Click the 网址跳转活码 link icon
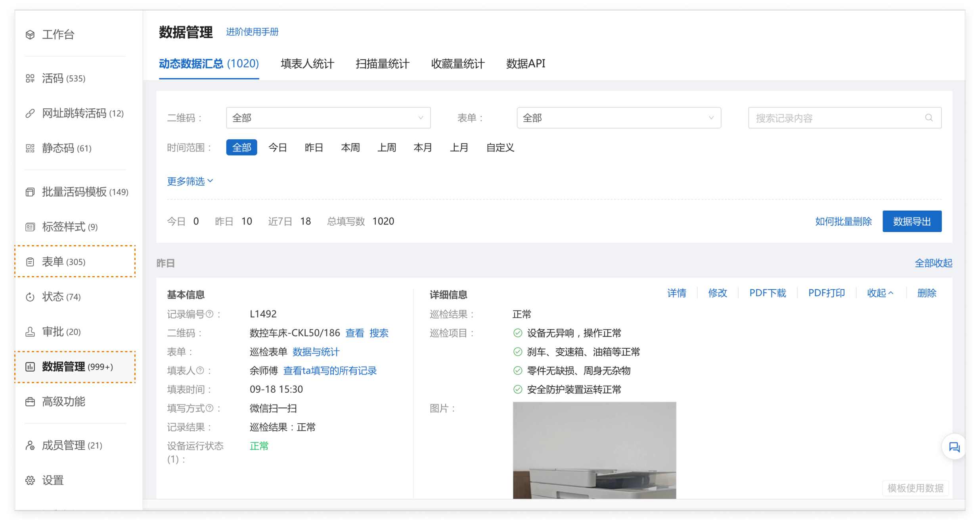Viewport: 980px width, 520px height. click(30, 113)
